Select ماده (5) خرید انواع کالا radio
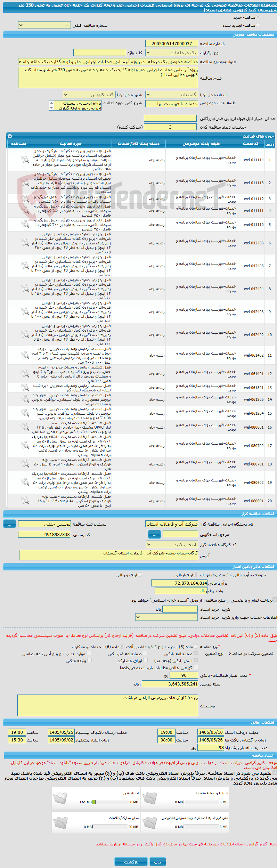 click(196, 647)
